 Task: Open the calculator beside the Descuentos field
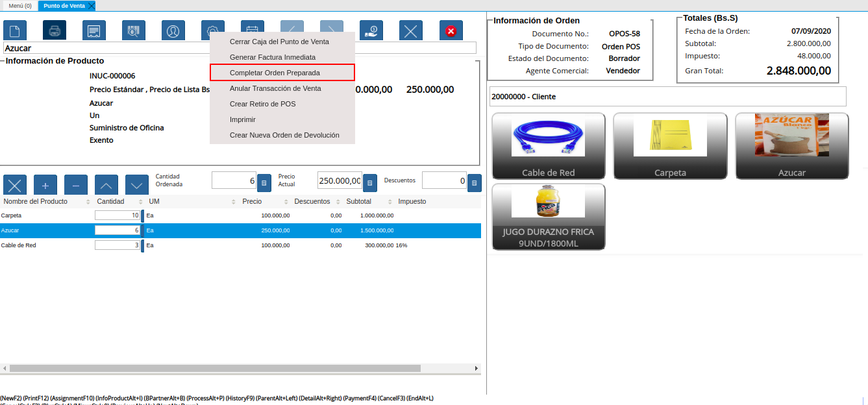click(x=474, y=182)
